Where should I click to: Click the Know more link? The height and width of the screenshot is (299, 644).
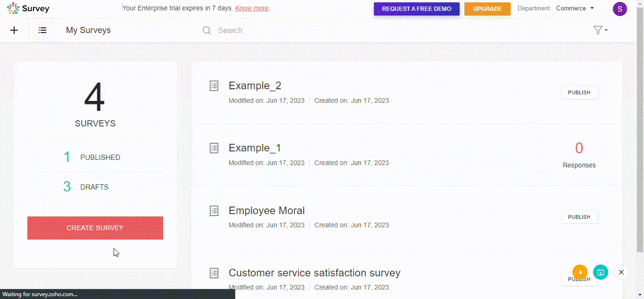pyautogui.click(x=252, y=8)
